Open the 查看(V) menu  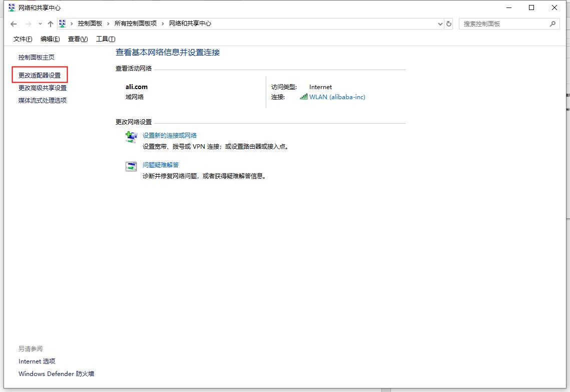78,39
